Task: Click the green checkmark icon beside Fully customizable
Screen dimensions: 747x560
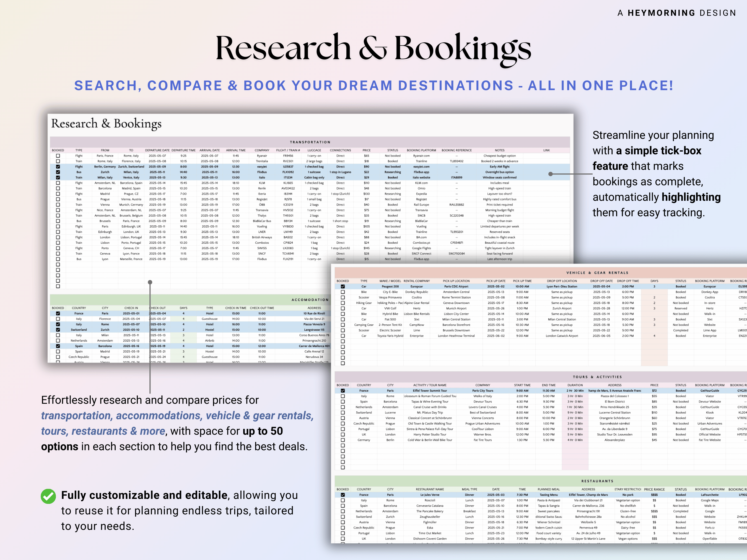Action: click(48, 496)
